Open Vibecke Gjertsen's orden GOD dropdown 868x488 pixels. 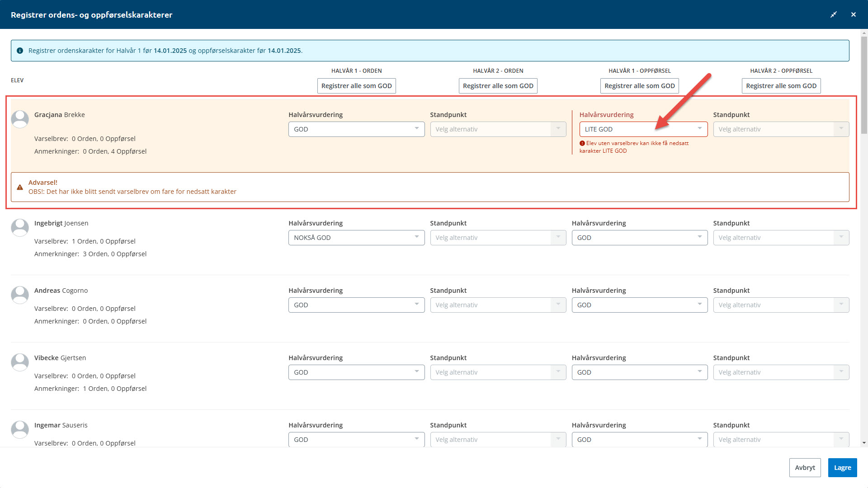click(356, 372)
